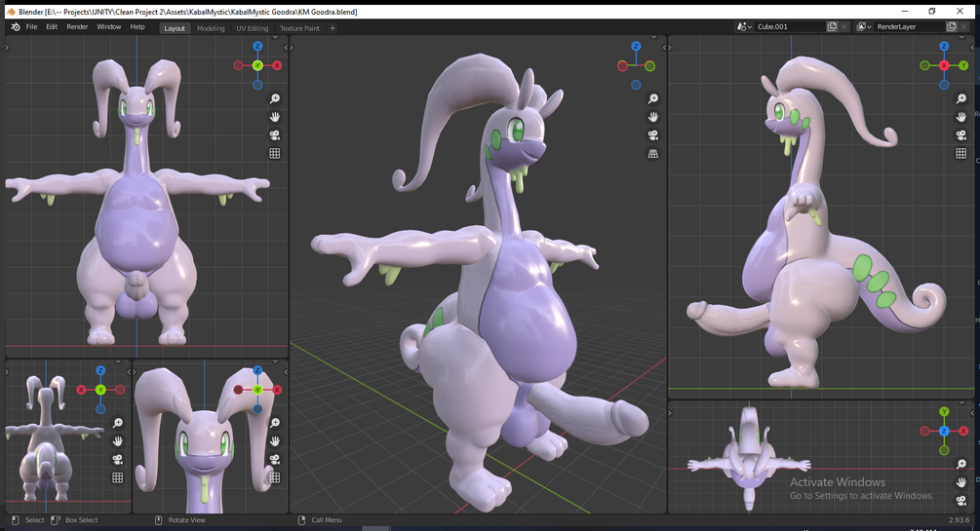This screenshot has width=980, height=531.
Task: Add a new workspace with plus button
Action: coord(333,28)
